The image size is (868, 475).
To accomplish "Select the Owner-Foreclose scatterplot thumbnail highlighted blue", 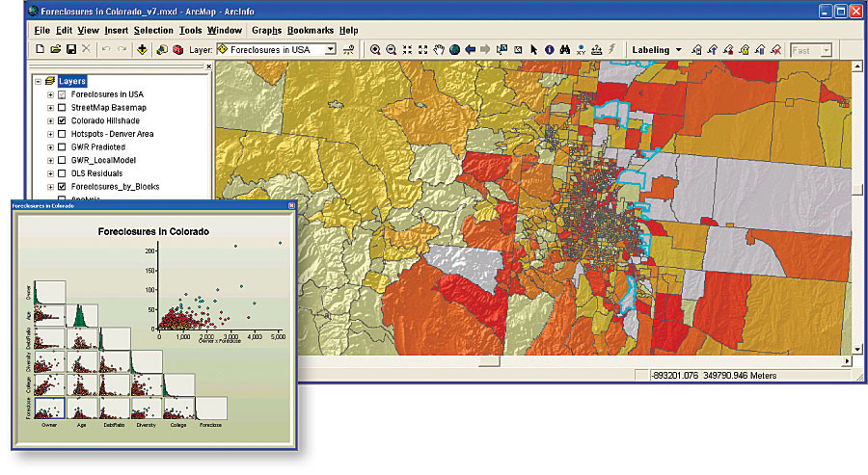I will [x=50, y=409].
